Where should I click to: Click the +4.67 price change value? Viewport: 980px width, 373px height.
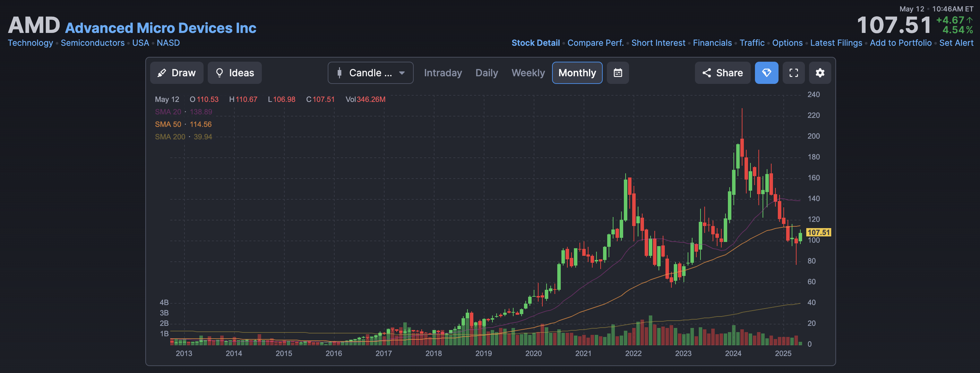(950, 20)
